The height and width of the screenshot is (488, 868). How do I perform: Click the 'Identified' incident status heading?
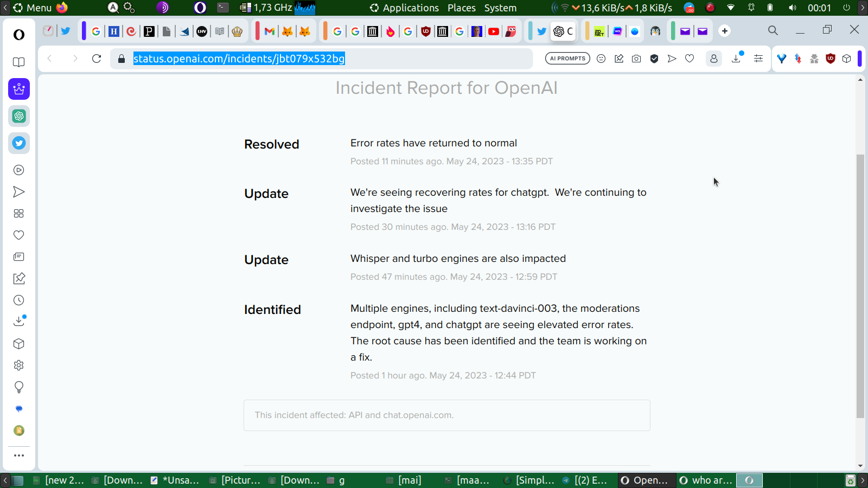(x=272, y=310)
